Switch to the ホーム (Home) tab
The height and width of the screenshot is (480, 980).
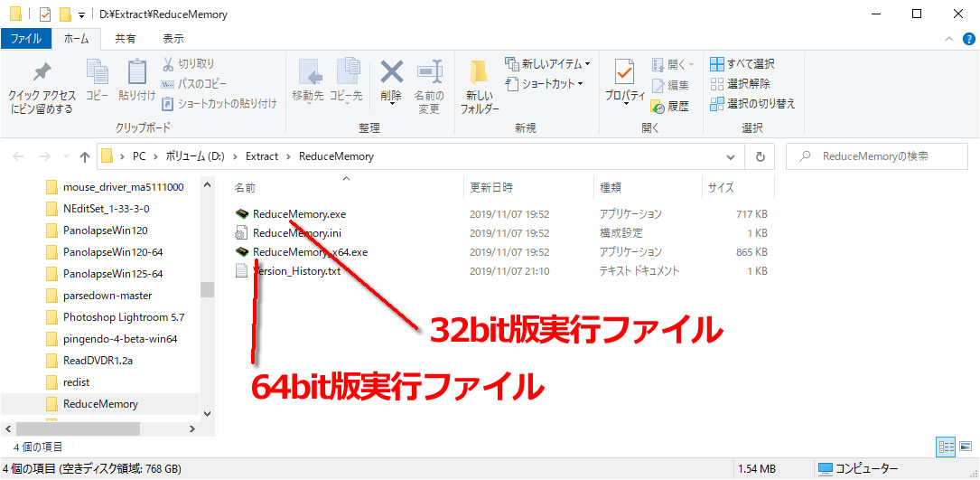(x=76, y=39)
